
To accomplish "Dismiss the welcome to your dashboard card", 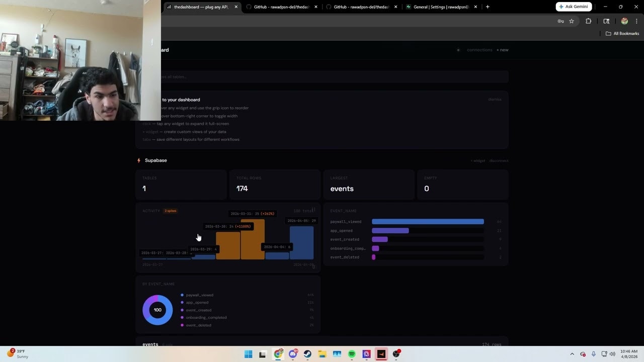I will pos(495,99).
